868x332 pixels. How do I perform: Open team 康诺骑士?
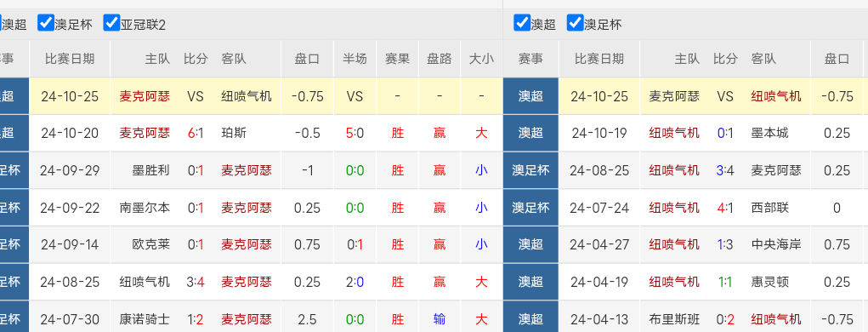[x=145, y=319]
